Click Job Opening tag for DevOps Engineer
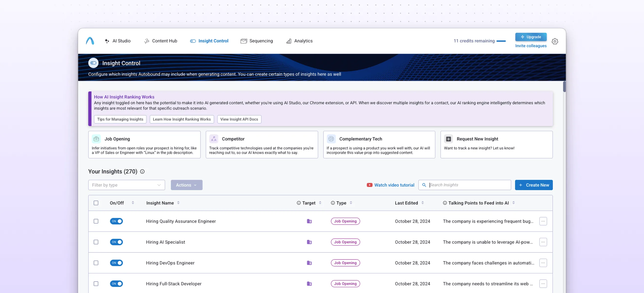 tap(345, 263)
